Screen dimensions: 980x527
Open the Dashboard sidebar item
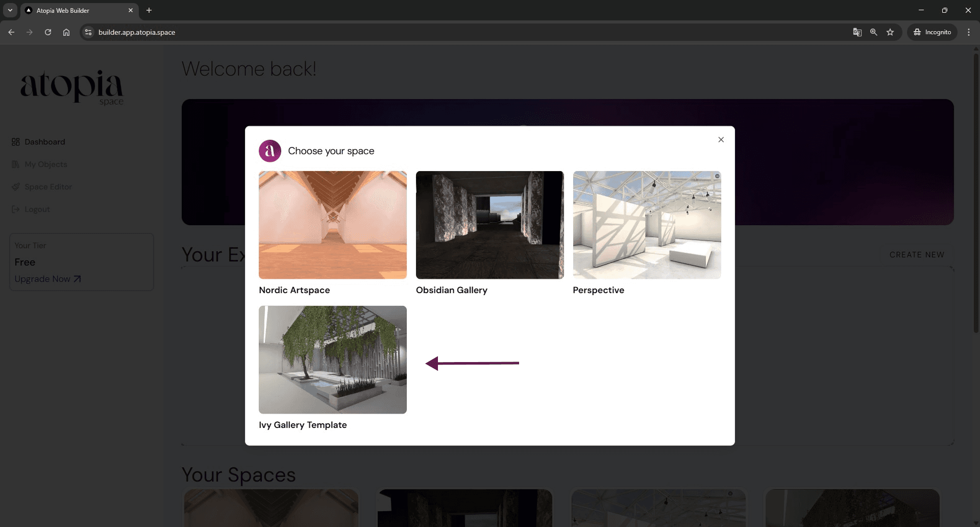[39, 142]
